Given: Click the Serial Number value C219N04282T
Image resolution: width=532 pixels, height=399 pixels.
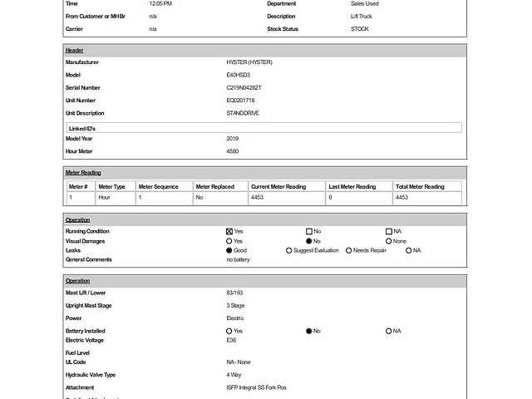Looking at the screenshot, I should [244, 87].
